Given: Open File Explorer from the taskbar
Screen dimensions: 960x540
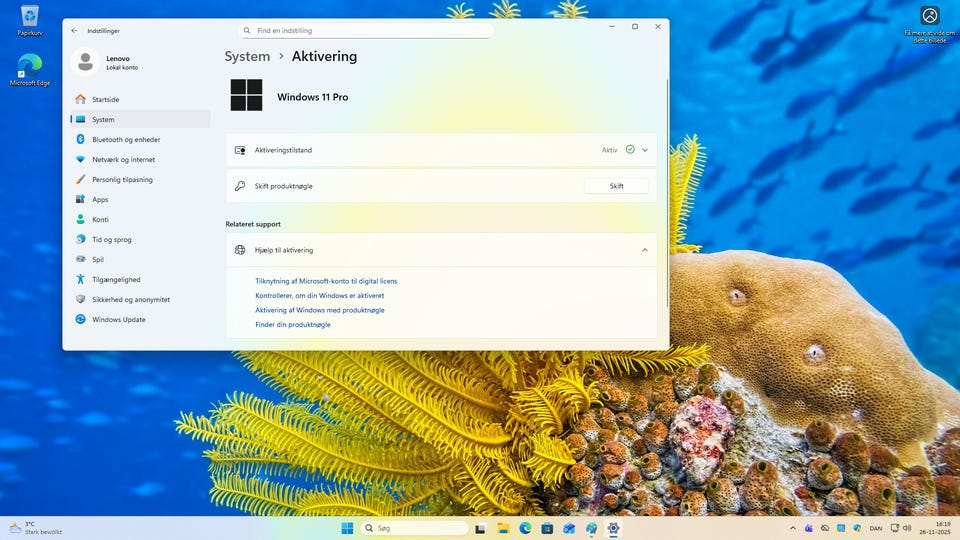Looking at the screenshot, I should pos(503,528).
